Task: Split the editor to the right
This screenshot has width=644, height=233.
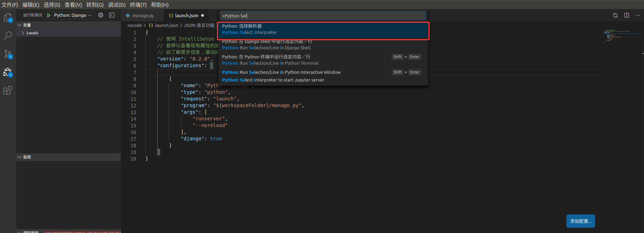Action: click(627, 15)
